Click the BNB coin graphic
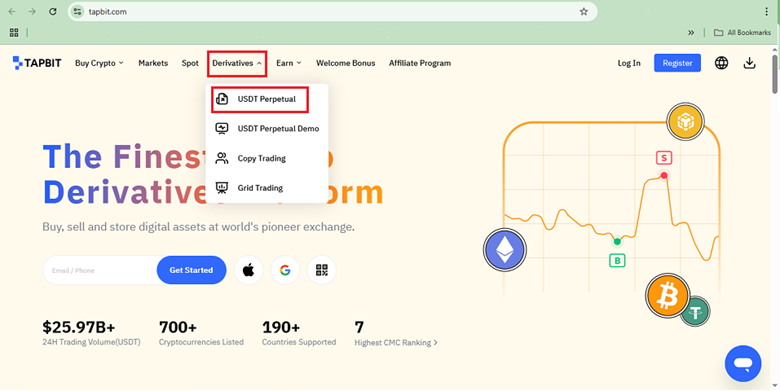 point(686,121)
